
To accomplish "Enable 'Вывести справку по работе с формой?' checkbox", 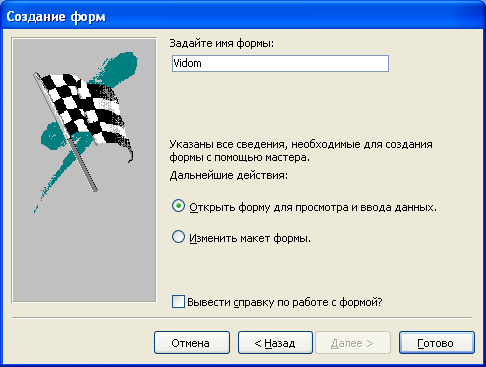I will coord(178,302).
